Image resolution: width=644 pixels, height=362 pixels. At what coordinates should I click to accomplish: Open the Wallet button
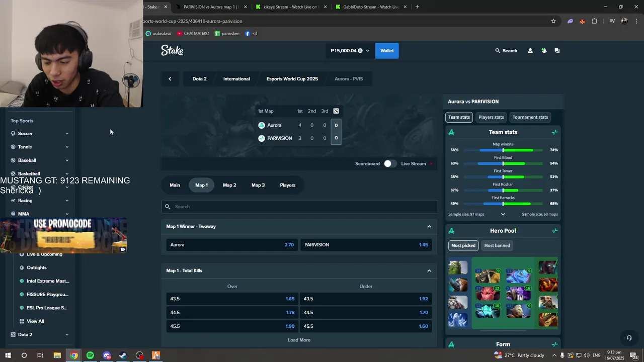coord(387,51)
